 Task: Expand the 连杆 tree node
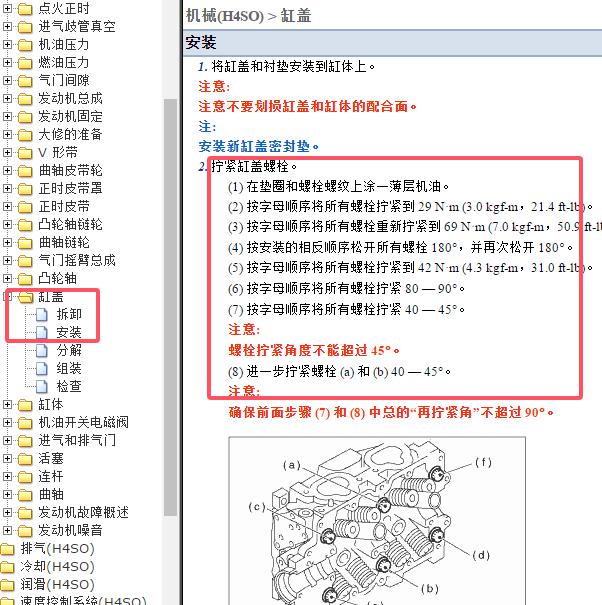click(7, 477)
